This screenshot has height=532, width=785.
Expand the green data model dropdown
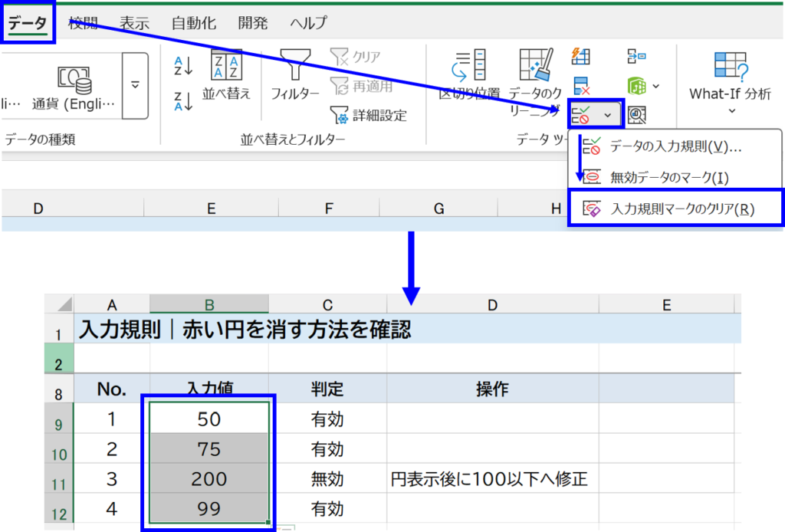point(656,86)
